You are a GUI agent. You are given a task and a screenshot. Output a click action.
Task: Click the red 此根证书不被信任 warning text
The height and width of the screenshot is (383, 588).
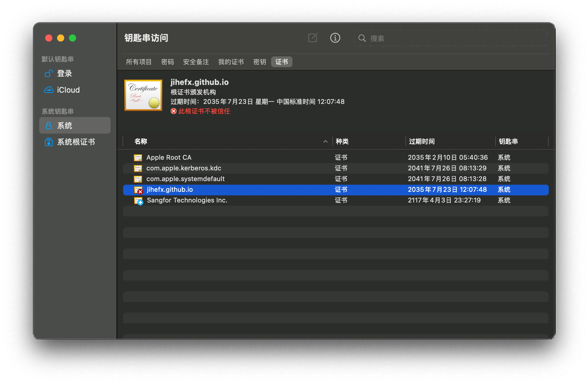point(204,111)
